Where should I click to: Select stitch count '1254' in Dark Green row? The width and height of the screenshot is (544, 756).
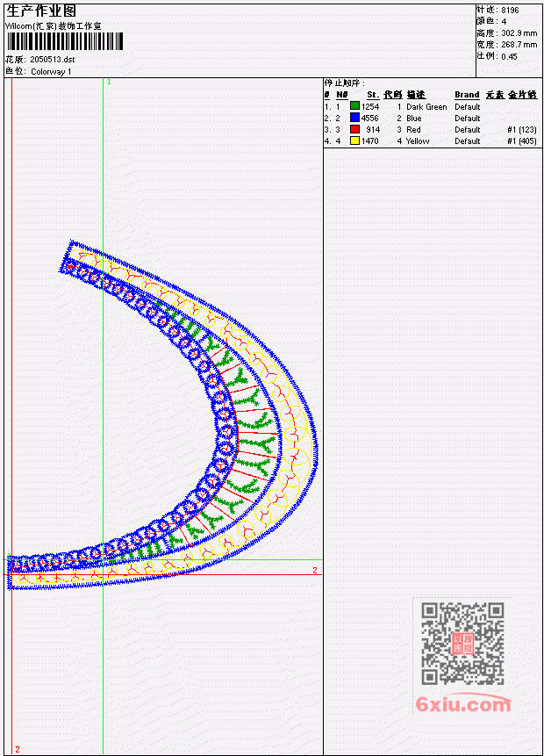[x=370, y=106]
